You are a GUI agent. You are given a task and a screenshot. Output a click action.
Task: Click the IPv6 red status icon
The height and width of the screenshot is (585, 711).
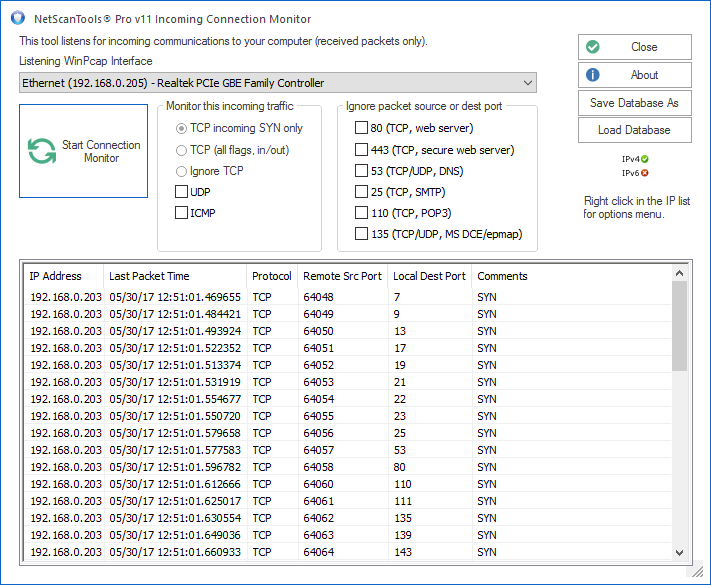[645, 173]
